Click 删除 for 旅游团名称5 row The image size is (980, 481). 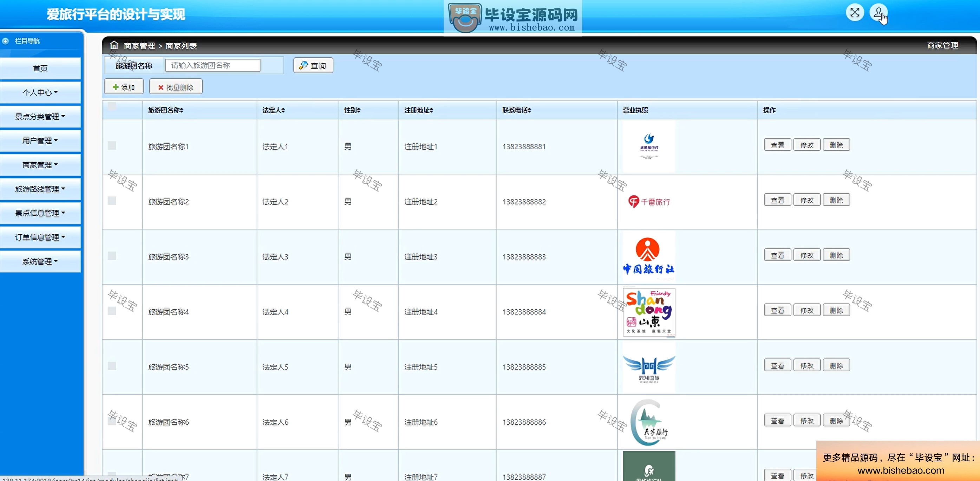pyautogui.click(x=836, y=366)
